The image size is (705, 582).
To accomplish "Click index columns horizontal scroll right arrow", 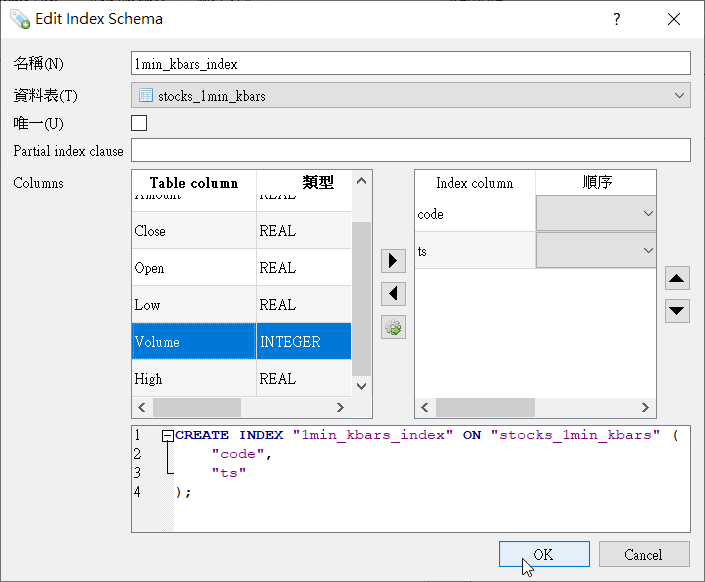I will coord(645,407).
